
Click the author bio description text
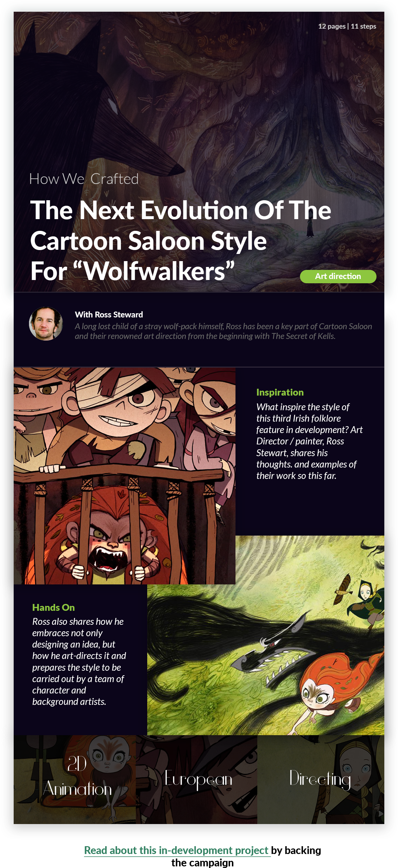point(223,331)
